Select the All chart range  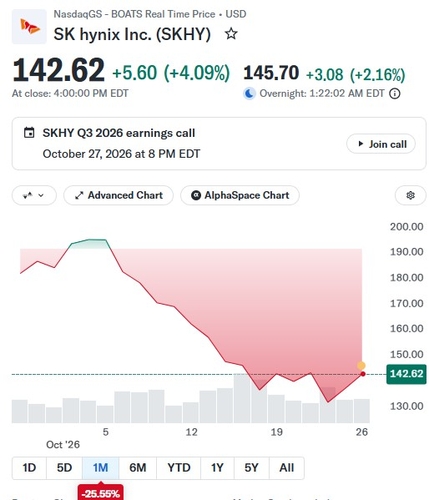tap(287, 468)
